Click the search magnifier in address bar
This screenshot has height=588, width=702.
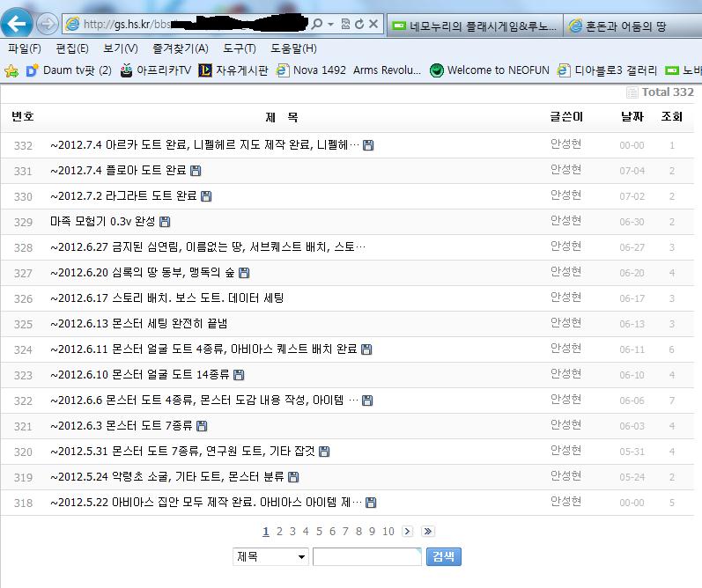317,24
